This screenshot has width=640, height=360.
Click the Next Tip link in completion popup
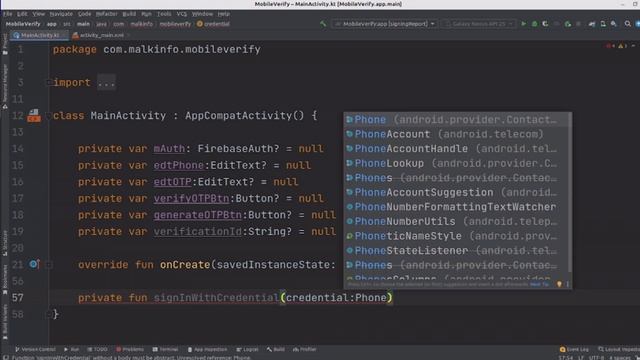[539, 284]
